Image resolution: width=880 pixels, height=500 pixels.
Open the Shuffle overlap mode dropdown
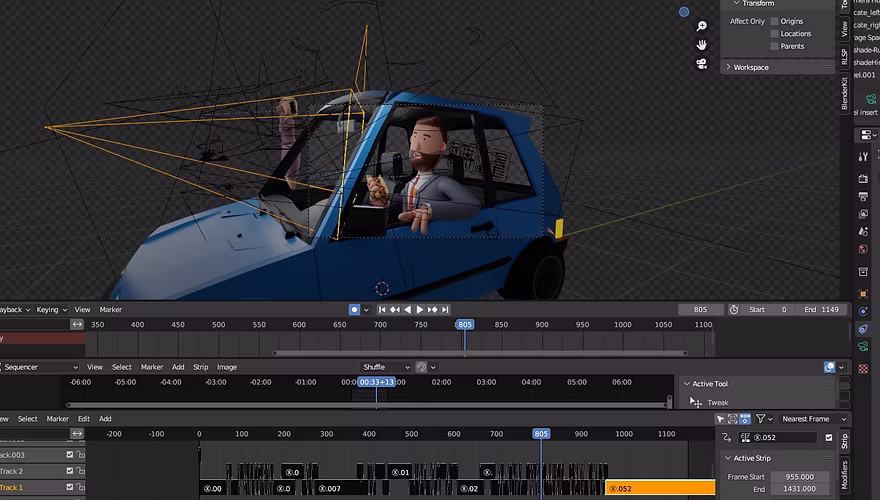pyautogui.click(x=386, y=367)
